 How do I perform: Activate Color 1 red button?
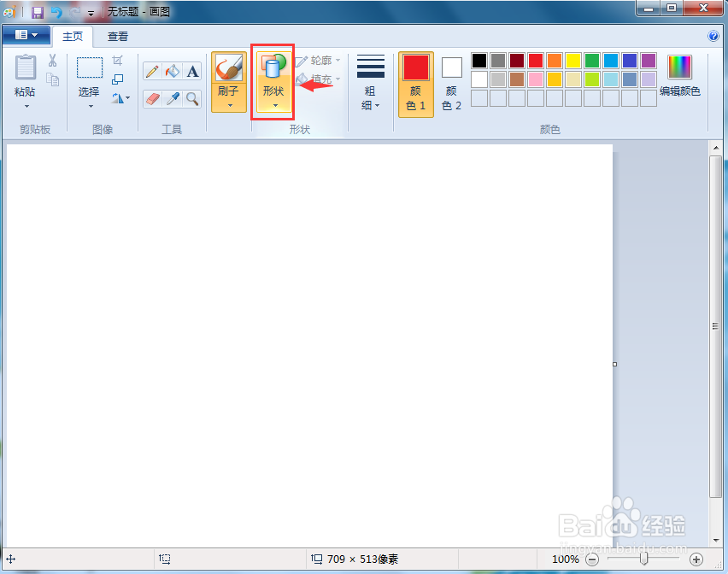[416, 84]
